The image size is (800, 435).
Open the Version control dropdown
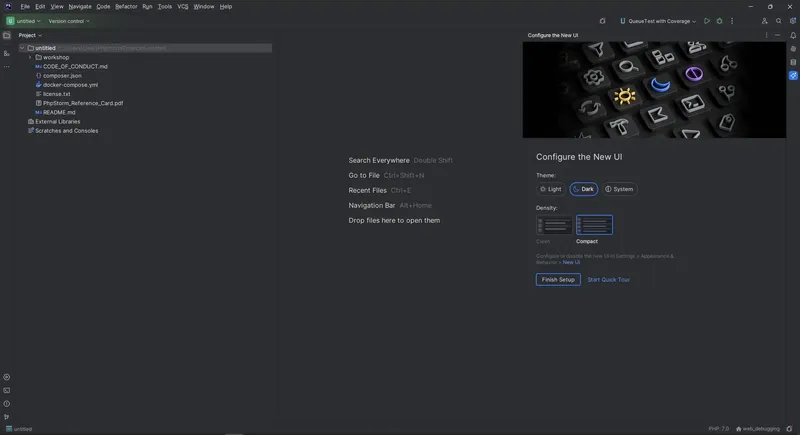click(69, 21)
